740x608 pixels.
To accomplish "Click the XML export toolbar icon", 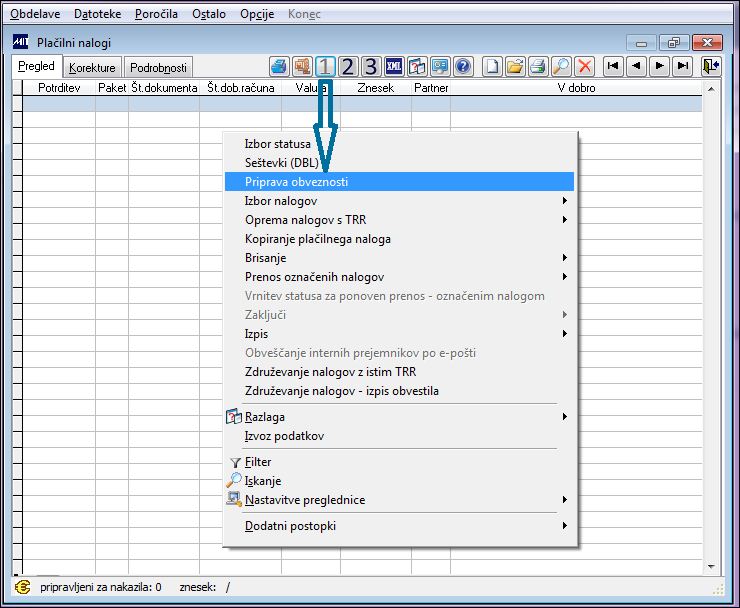I will (x=394, y=67).
